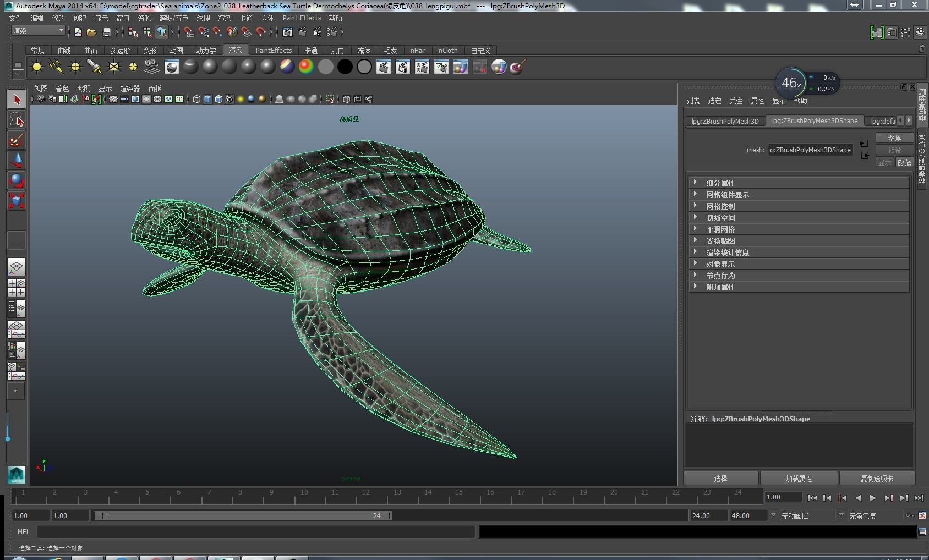Toggle wireframe display in viewport
Screen dimensions: 929x560
pyautogui.click(x=196, y=99)
